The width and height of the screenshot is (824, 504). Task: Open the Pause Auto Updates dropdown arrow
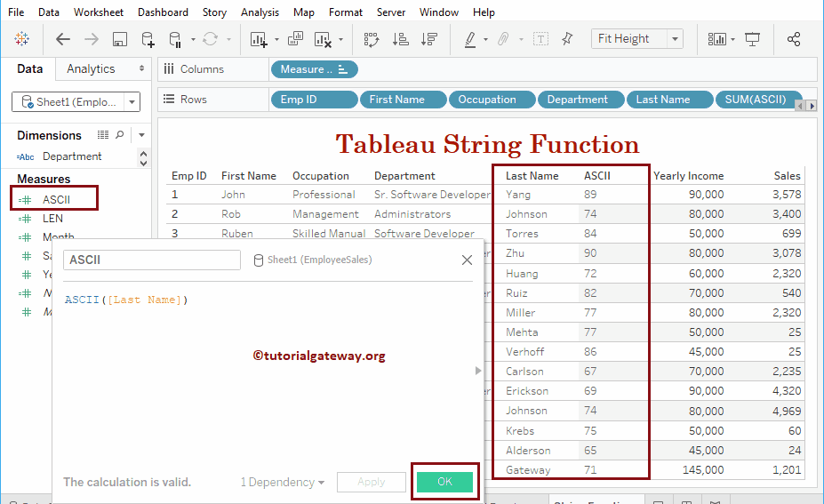tap(193, 39)
